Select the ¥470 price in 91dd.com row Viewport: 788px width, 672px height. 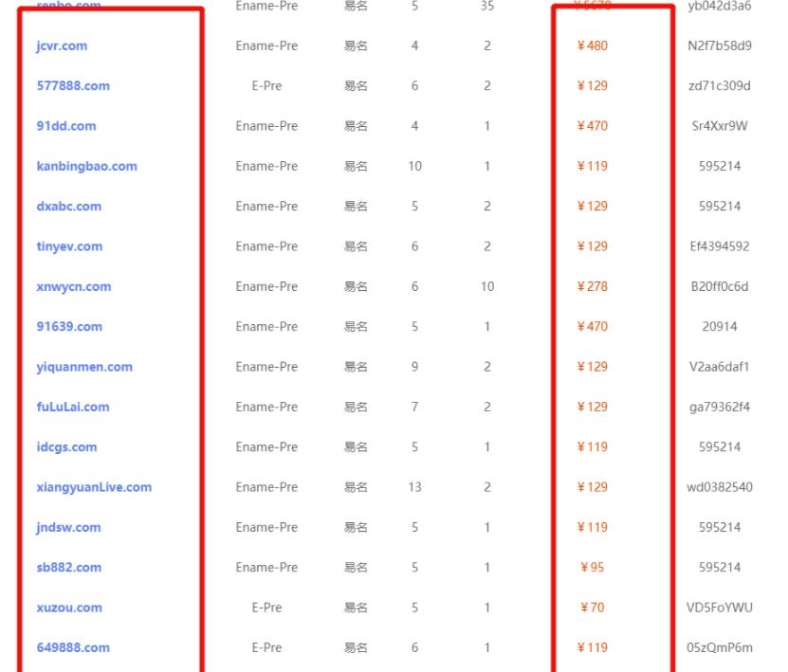pos(592,126)
